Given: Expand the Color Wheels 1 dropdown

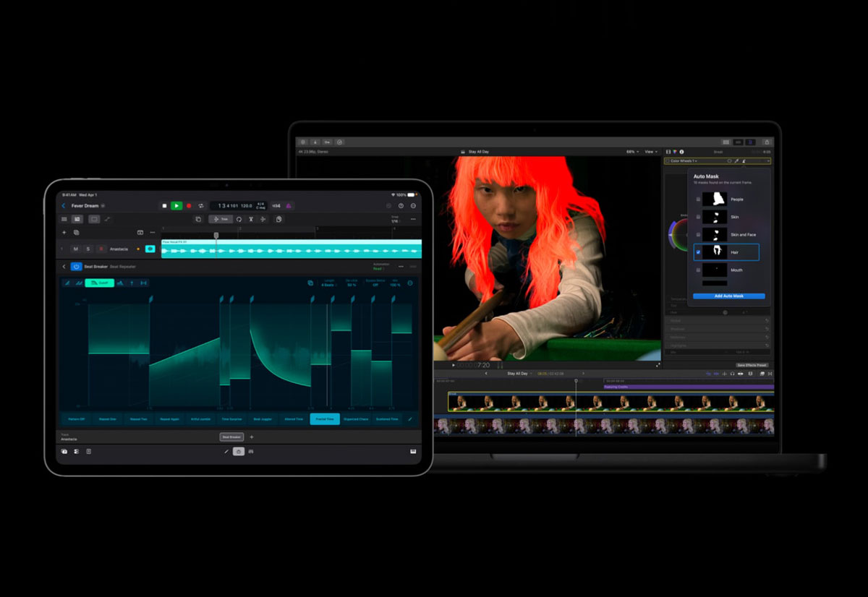Looking at the screenshot, I should tap(684, 161).
